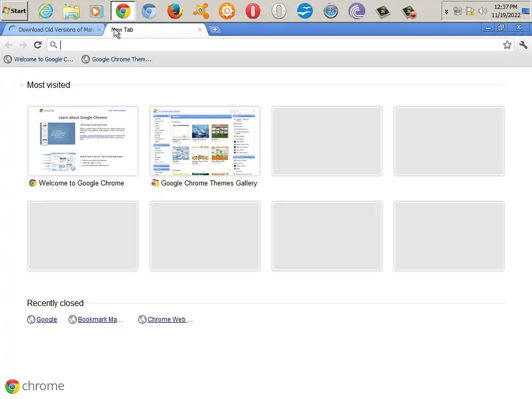Click Welcome to Google Chrome title
This screenshot has height=399, width=532.
[82, 183]
